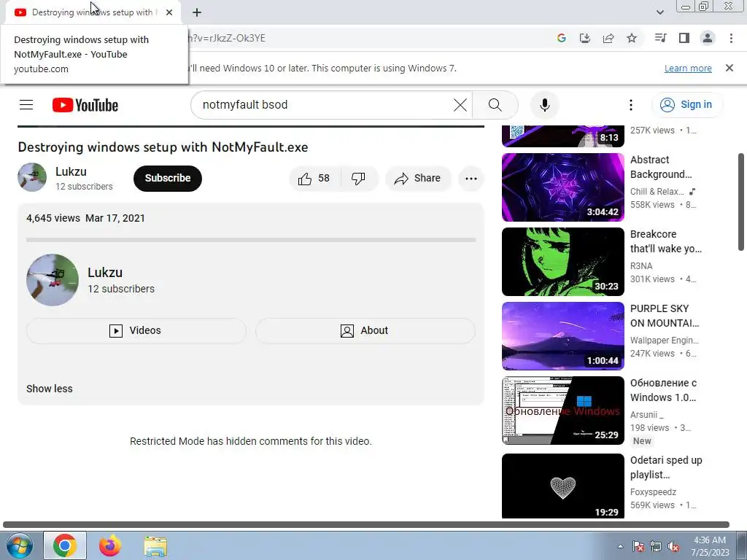Share this page using the address bar share icon
Image resolution: width=747 pixels, height=560 pixels.
coord(608,38)
